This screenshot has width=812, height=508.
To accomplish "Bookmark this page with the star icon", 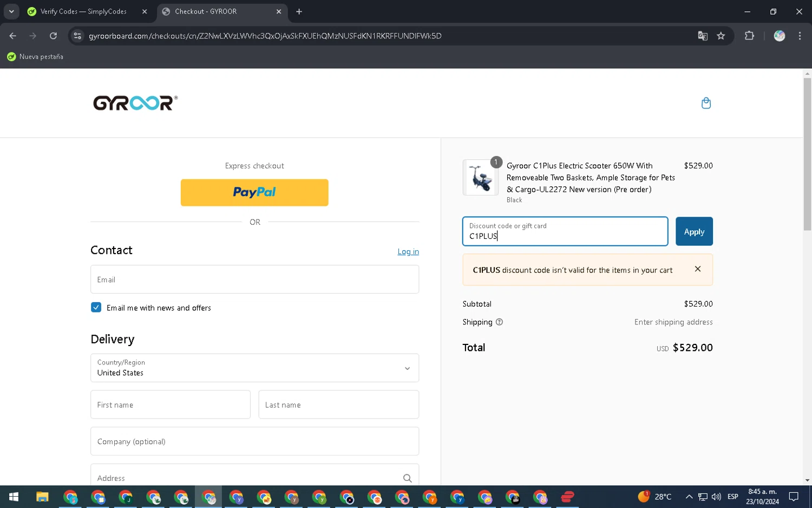I will coord(721,36).
